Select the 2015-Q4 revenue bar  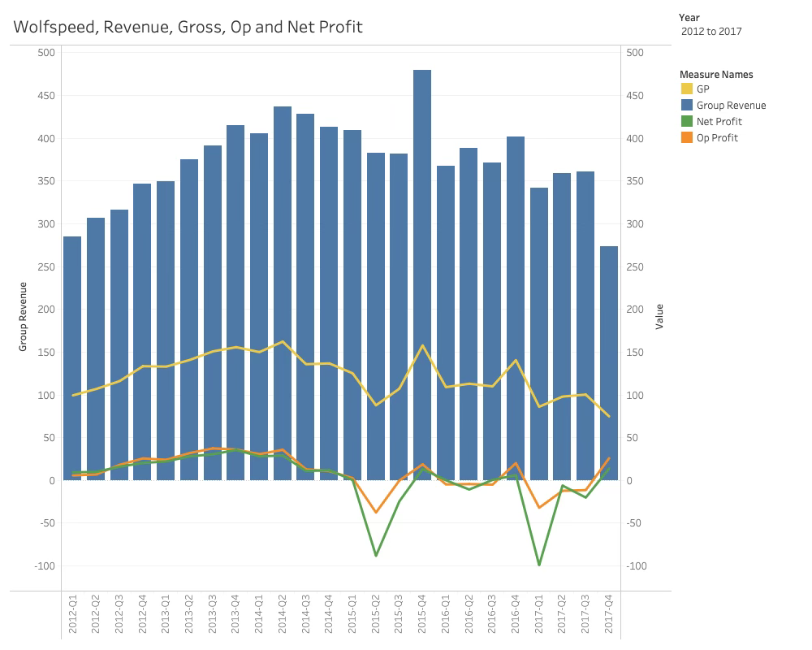click(x=422, y=275)
